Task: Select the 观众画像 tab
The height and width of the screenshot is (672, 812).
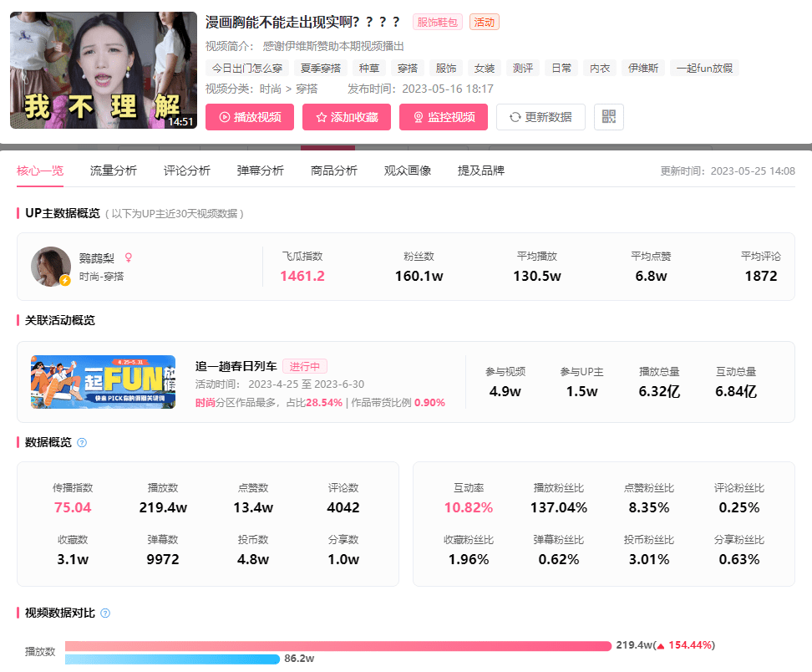Action: coord(408,171)
